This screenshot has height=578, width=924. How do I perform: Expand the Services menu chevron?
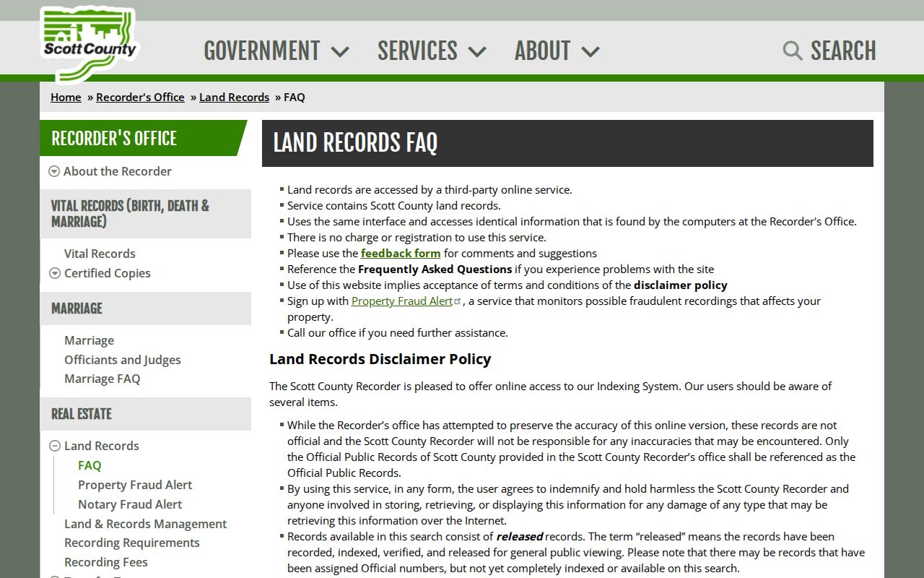pos(477,51)
